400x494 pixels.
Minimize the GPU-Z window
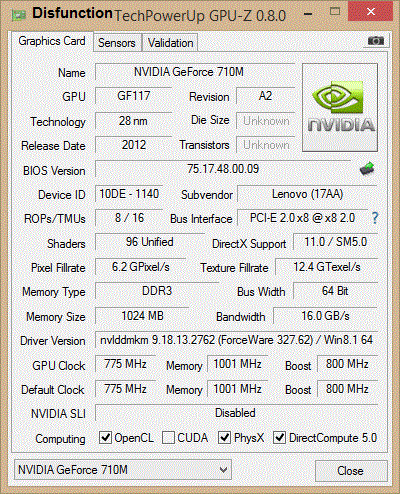[308, 14]
